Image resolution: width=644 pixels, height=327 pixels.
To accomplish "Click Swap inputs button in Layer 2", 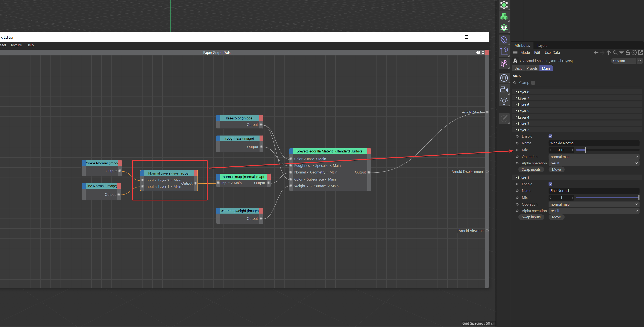I will pos(531,169).
